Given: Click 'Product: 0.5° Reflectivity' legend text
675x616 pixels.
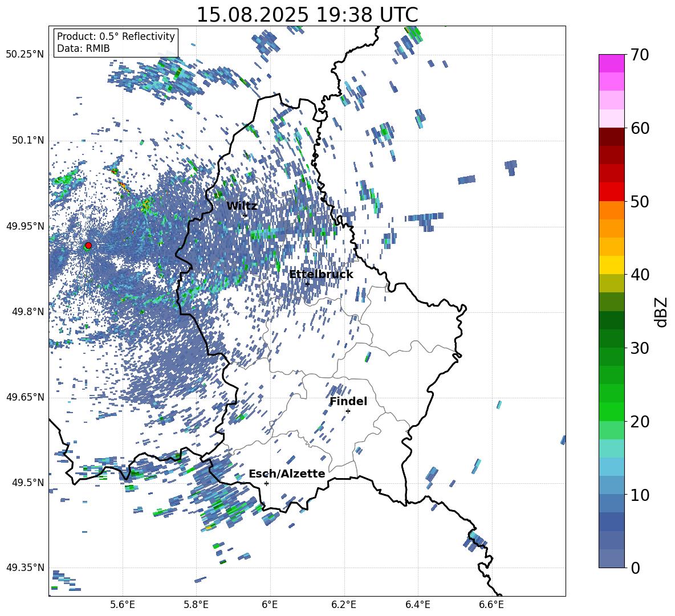Looking at the screenshot, I should (x=116, y=36).
